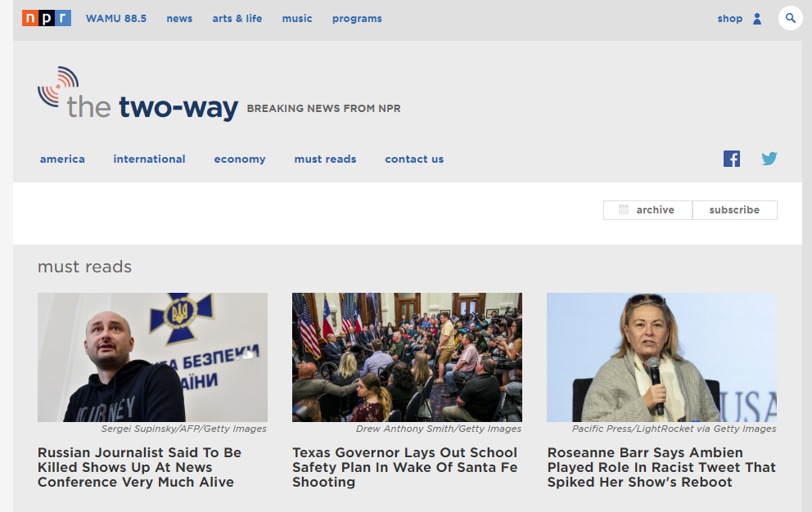Click the subscribe button

pyautogui.click(x=734, y=209)
